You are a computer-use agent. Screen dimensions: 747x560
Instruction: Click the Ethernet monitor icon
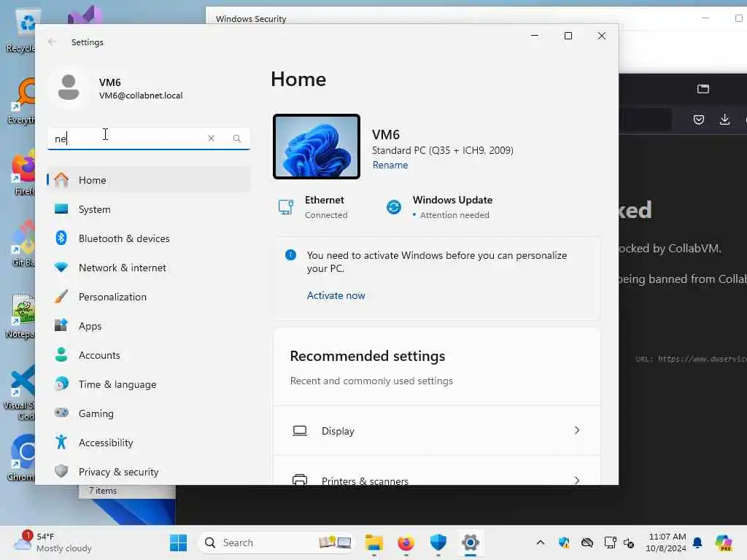tap(286, 207)
